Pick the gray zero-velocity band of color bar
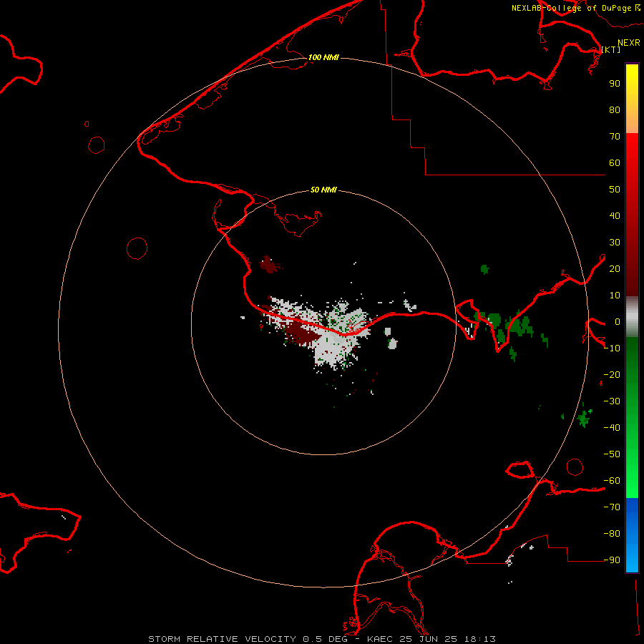Screen dimensions: 644x644 point(632,317)
